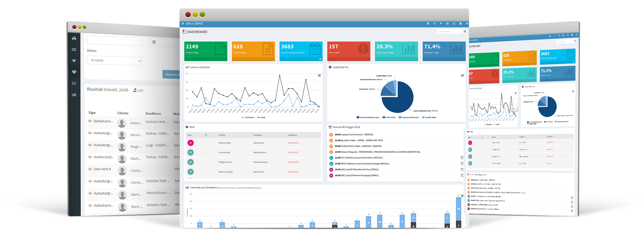Click CF badge in Lorusso Alex alert row

coord(191,152)
